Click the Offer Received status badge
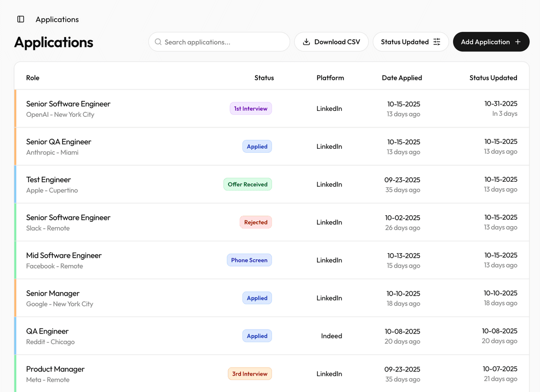This screenshot has width=540, height=392. (247, 184)
